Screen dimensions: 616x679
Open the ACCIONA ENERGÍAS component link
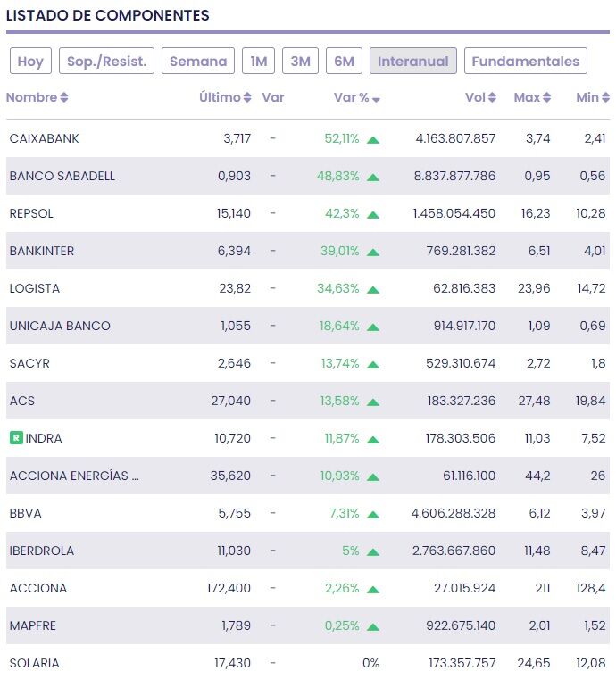click(x=74, y=476)
